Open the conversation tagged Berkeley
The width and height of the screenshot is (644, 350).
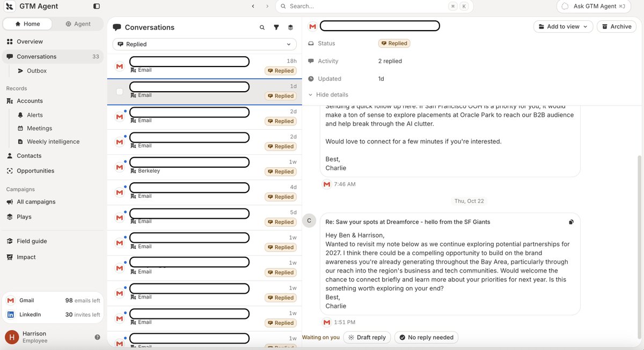pyautogui.click(x=204, y=167)
